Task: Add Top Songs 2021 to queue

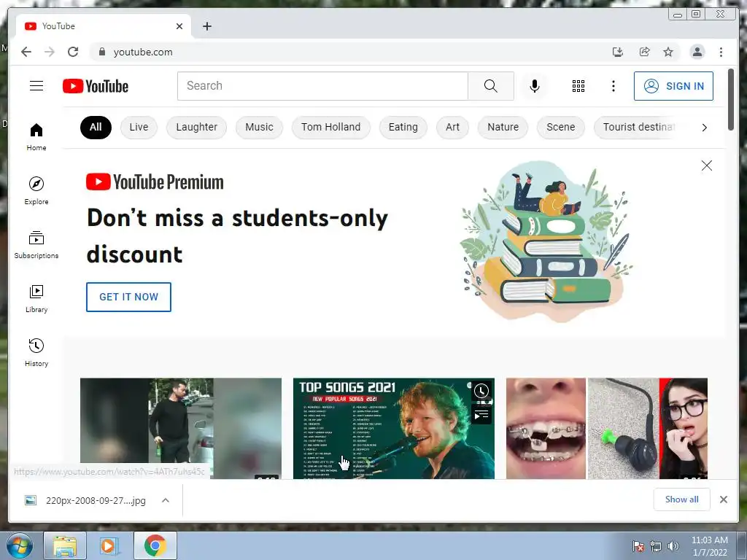Action: pos(481,414)
